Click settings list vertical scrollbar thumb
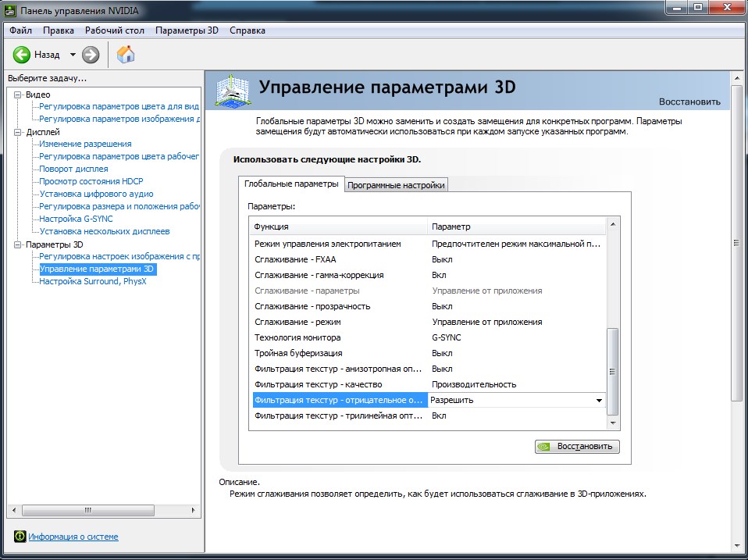Screen dimensions: 748x560 [x=613, y=372]
